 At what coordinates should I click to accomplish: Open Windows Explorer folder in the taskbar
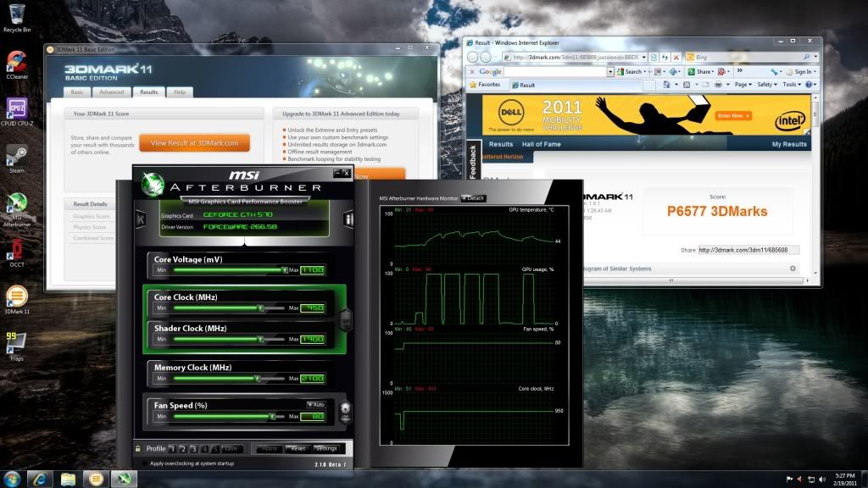pos(68,479)
